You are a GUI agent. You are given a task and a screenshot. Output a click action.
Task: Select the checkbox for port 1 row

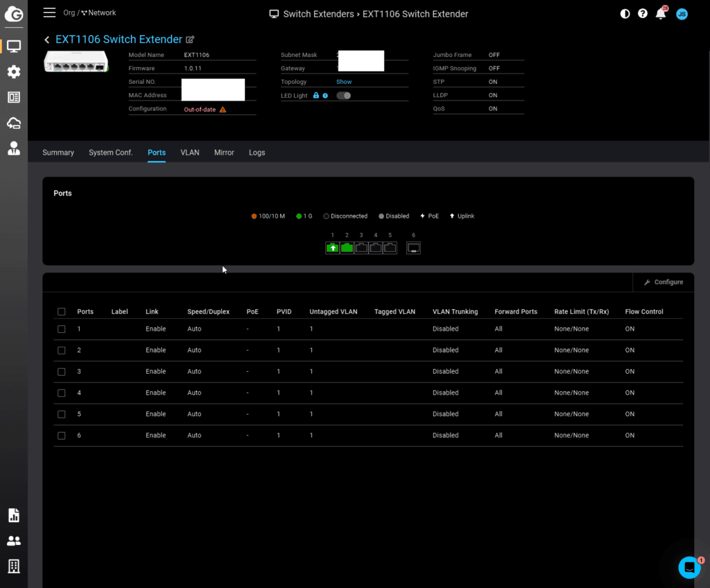[x=62, y=329]
